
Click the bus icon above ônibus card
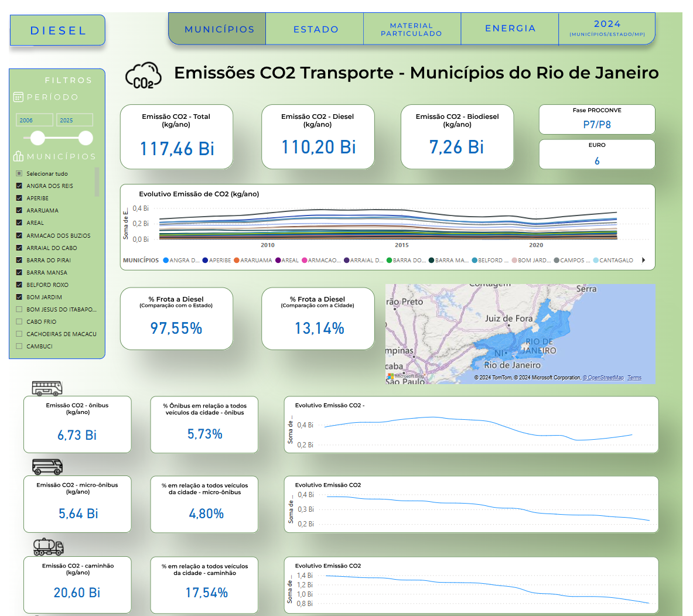[47, 388]
